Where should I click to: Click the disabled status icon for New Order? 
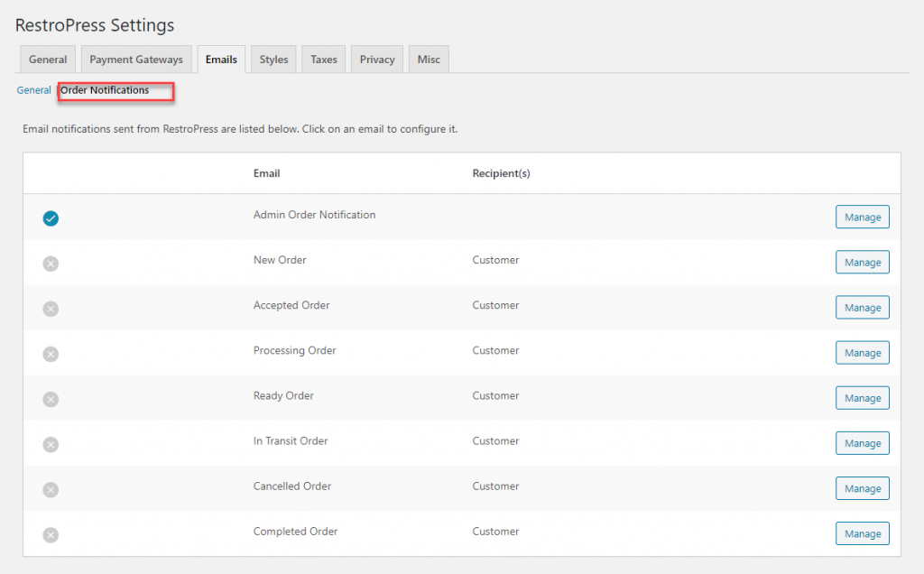[x=51, y=264]
